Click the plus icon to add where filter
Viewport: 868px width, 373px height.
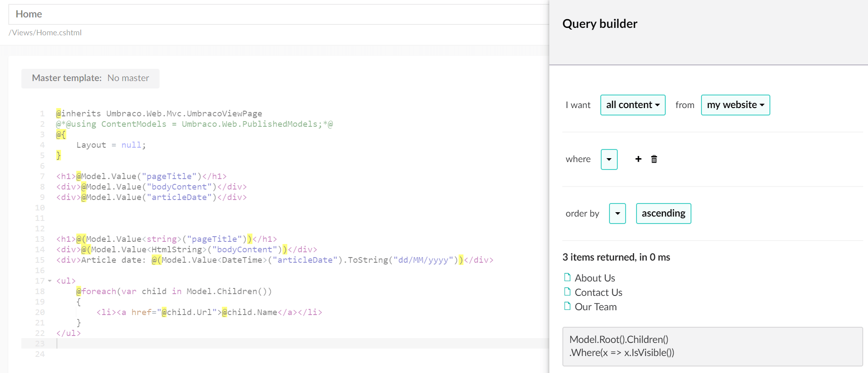pos(638,159)
